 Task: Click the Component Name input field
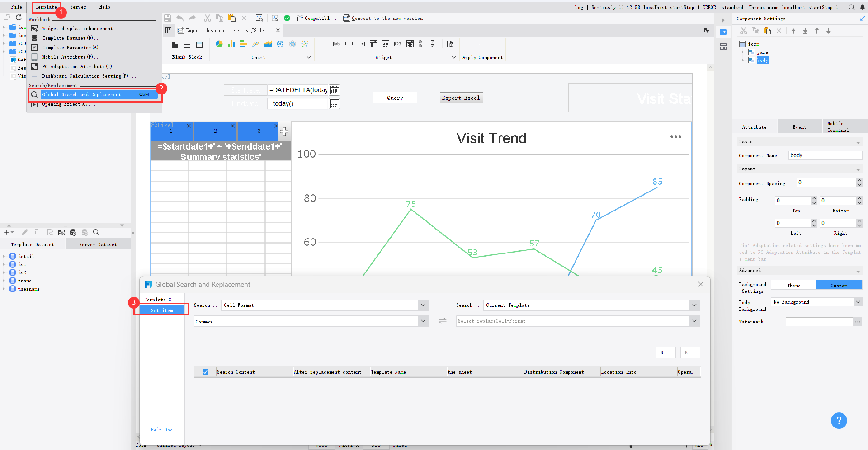point(825,155)
